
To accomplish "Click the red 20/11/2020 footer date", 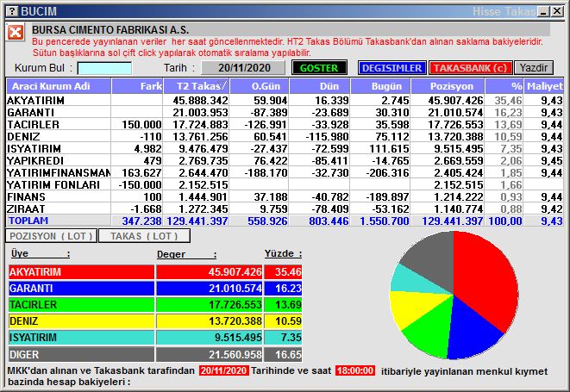I will coord(223,370).
